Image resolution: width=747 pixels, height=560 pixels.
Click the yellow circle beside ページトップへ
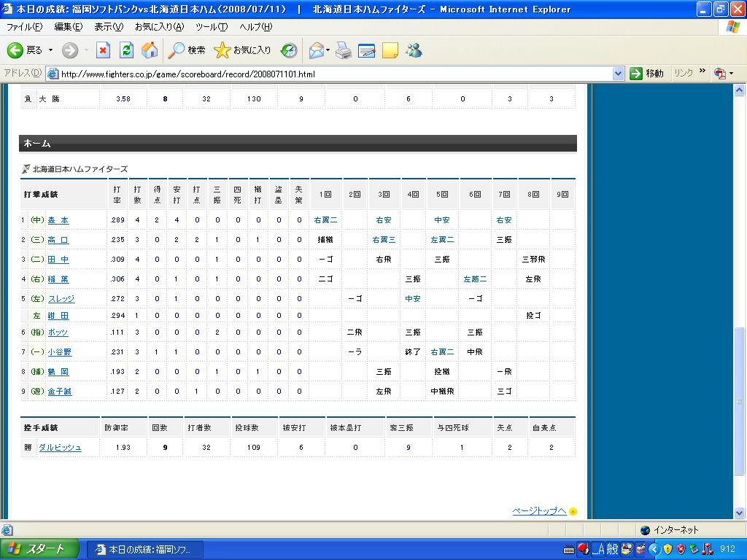(x=573, y=511)
